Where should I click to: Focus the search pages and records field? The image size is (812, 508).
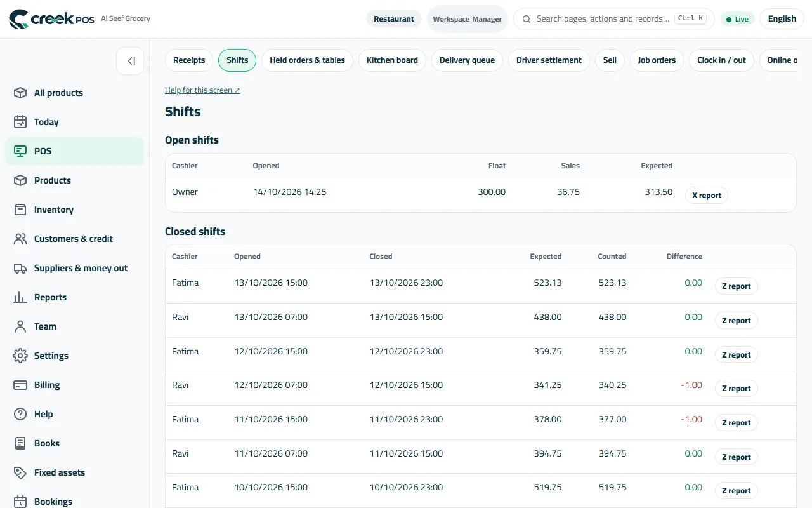613,19
